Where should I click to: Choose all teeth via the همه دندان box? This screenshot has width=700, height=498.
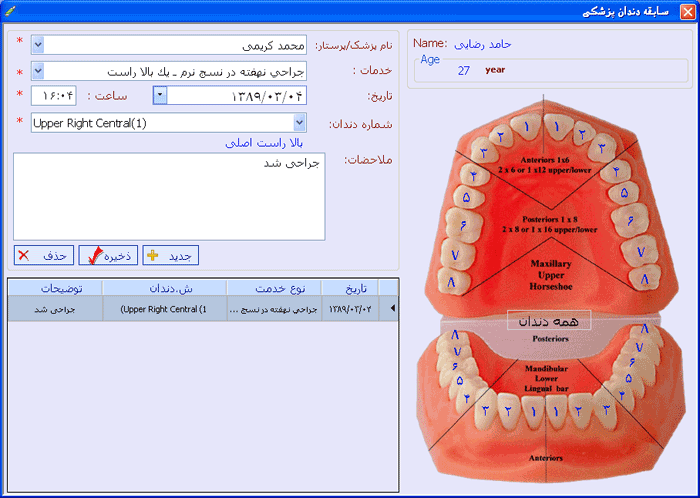(x=549, y=320)
